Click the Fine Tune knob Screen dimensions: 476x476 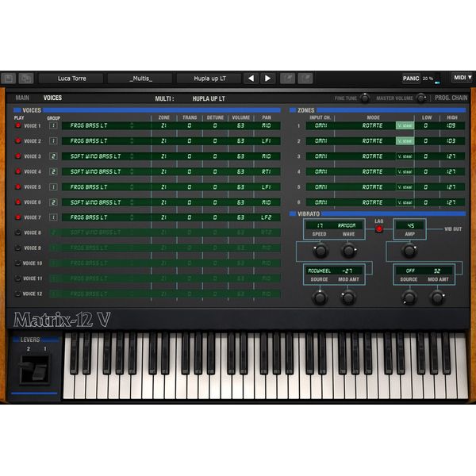365,98
